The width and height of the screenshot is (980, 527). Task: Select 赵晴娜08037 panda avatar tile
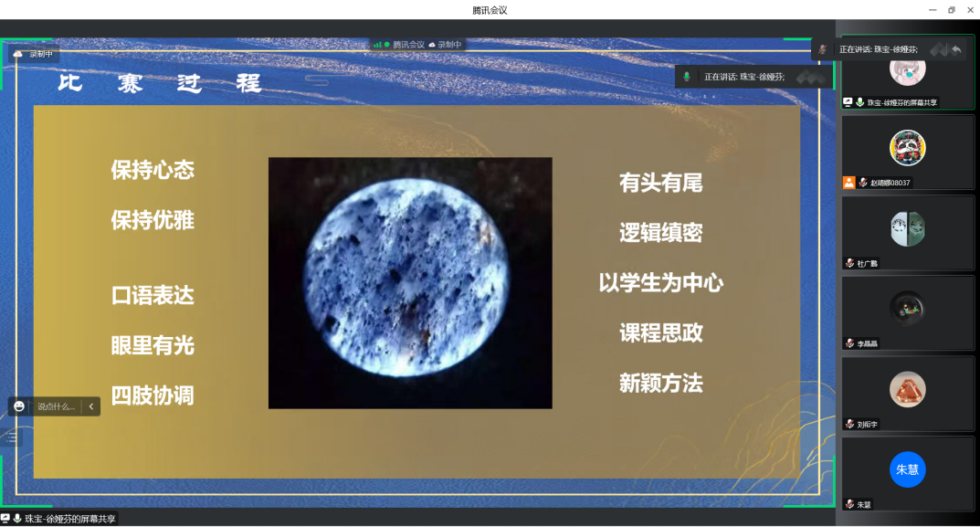pos(907,148)
